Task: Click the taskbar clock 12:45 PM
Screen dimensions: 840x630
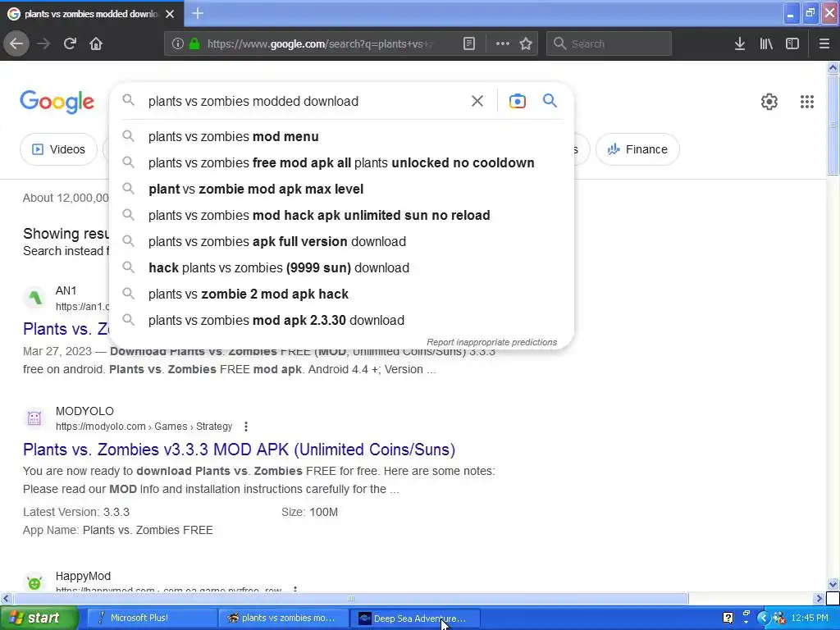Action: pos(810,619)
